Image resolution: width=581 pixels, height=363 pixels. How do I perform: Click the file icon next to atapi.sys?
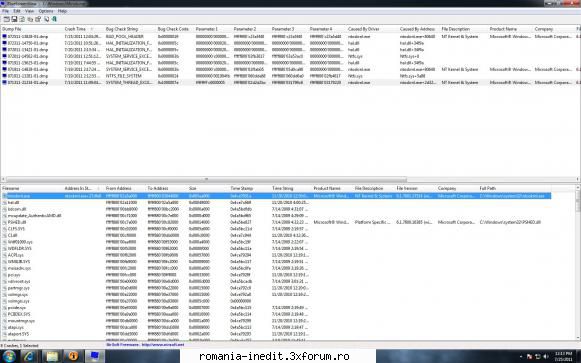4,327
